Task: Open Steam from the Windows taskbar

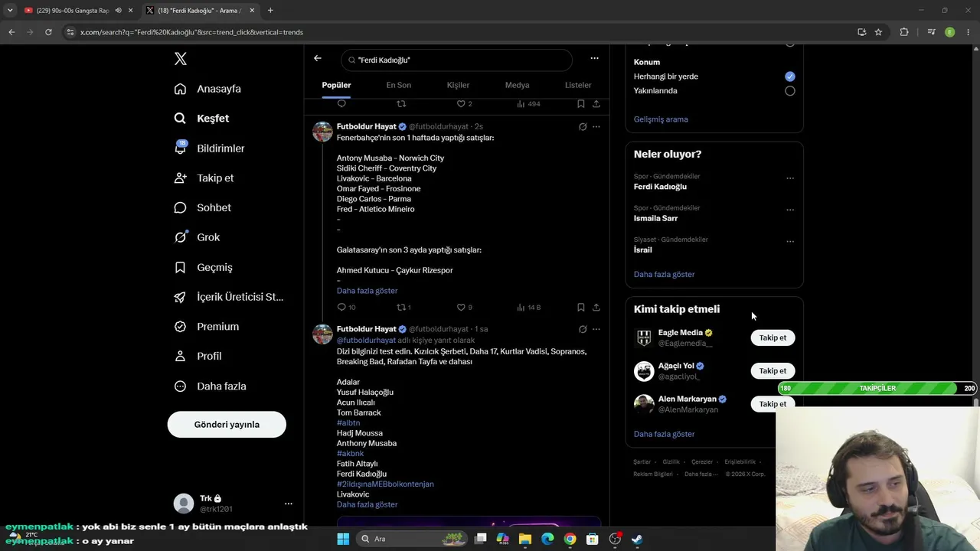Action: 636,539
